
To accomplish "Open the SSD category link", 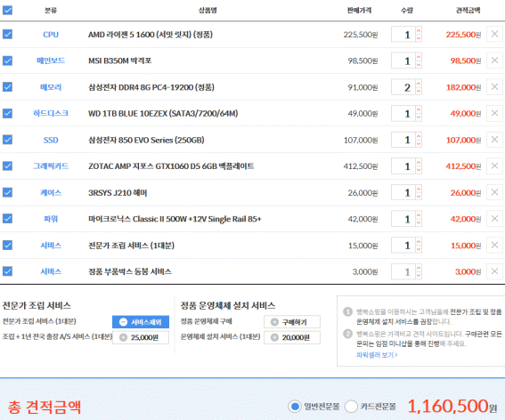I will pos(51,140).
